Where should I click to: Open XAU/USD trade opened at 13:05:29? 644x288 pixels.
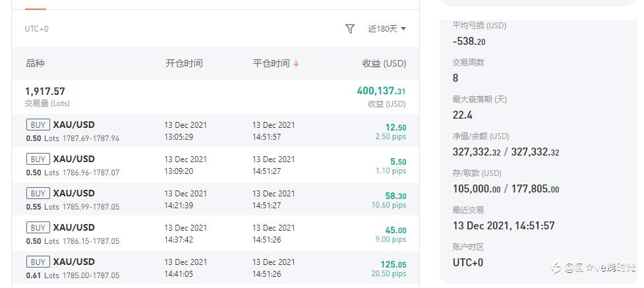point(216,130)
